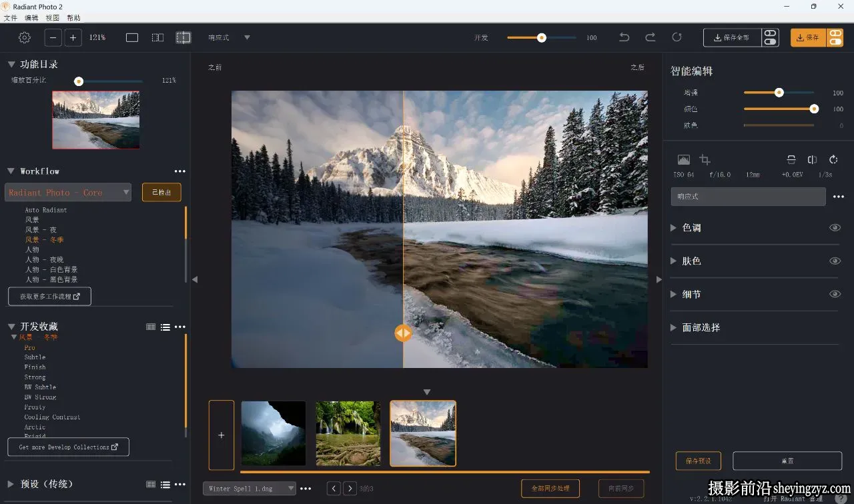
Task: Zoom in with the plus button
Action: 73,37
